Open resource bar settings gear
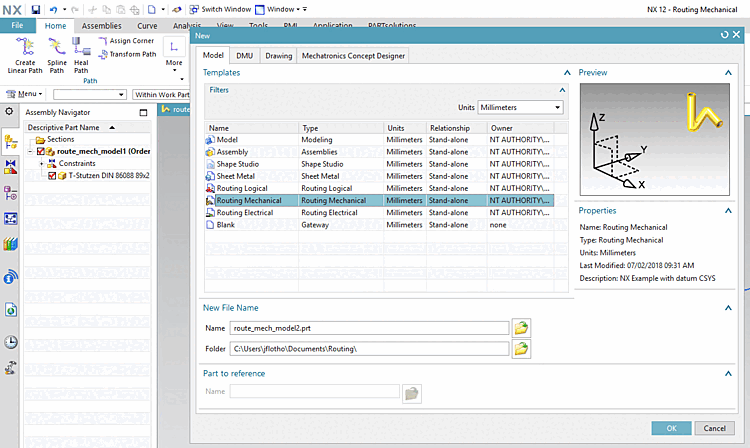 (x=10, y=111)
